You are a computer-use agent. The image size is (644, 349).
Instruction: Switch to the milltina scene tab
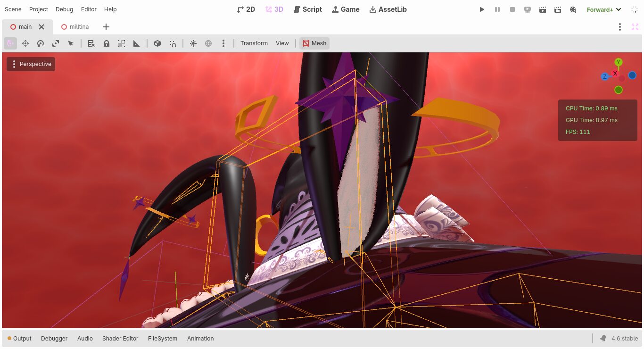pyautogui.click(x=74, y=27)
